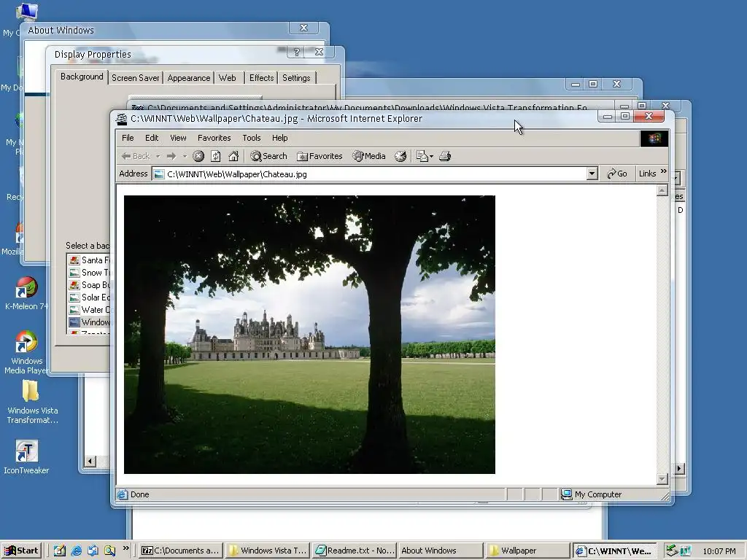This screenshot has width=747, height=560.
Task: Click the Mail toolbar icon
Action: coord(424,156)
